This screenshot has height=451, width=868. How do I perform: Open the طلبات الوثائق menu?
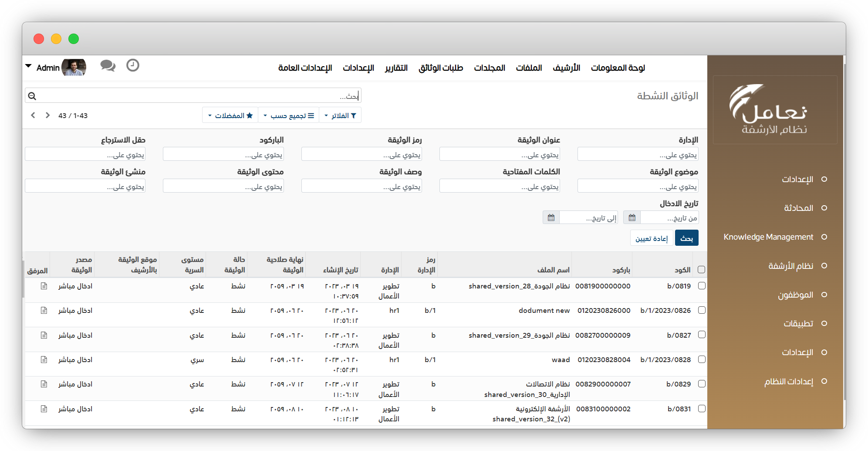click(x=440, y=68)
